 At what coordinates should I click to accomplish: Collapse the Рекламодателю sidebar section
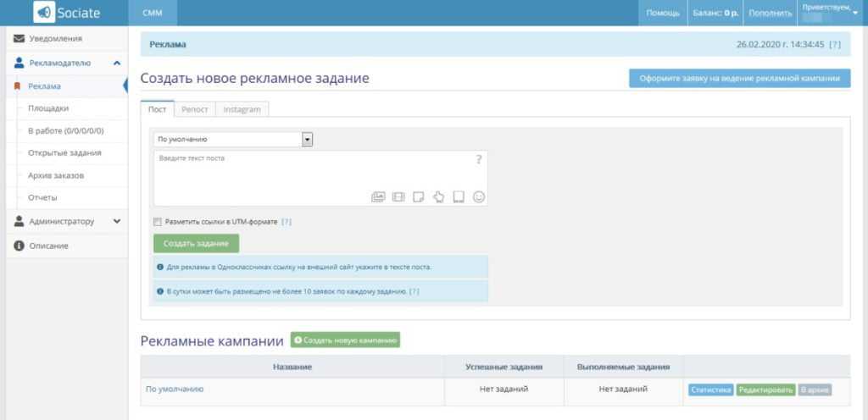coord(116,63)
